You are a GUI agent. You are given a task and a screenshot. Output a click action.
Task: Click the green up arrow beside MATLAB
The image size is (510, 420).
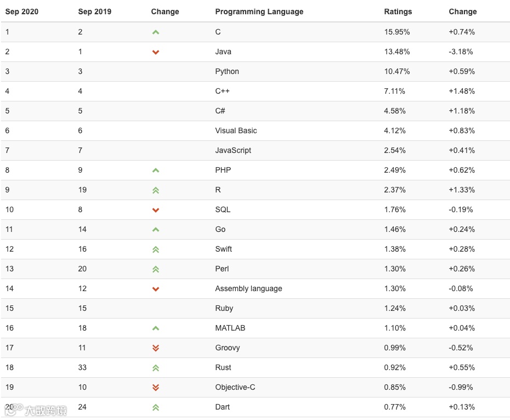tap(156, 328)
